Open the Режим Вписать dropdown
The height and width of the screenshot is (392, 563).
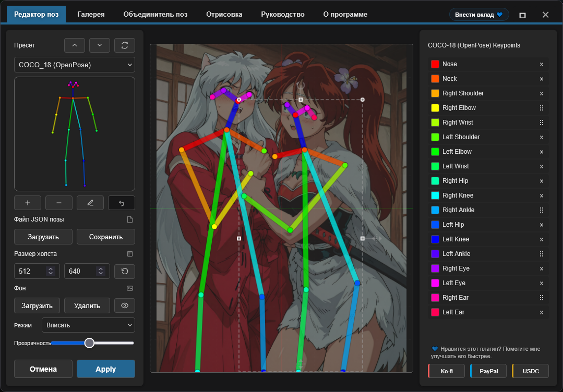[x=88, y=325]
